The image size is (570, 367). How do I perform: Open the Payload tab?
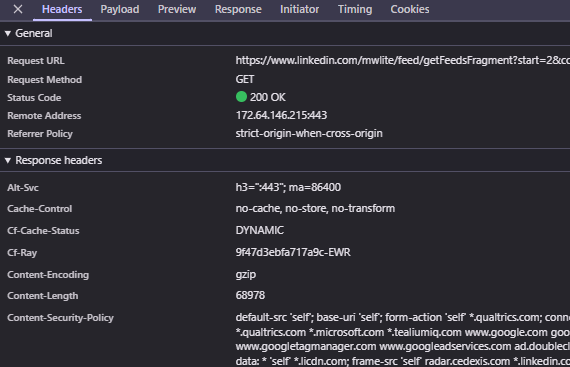pos(120,9)
